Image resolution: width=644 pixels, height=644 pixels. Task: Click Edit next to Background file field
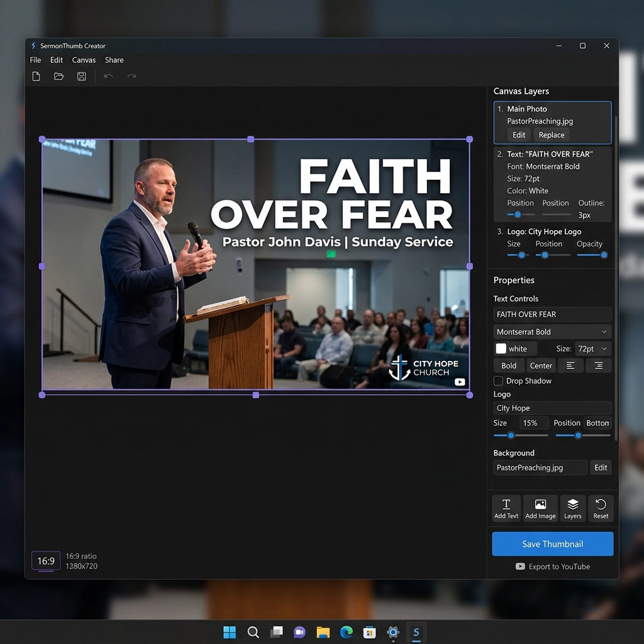click(x=601, y=467)
